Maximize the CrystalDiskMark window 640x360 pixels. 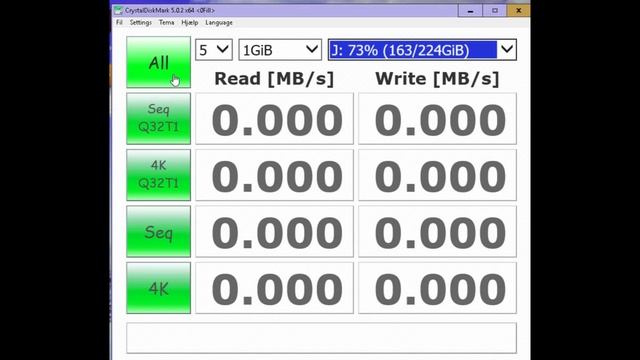(494, 10)
